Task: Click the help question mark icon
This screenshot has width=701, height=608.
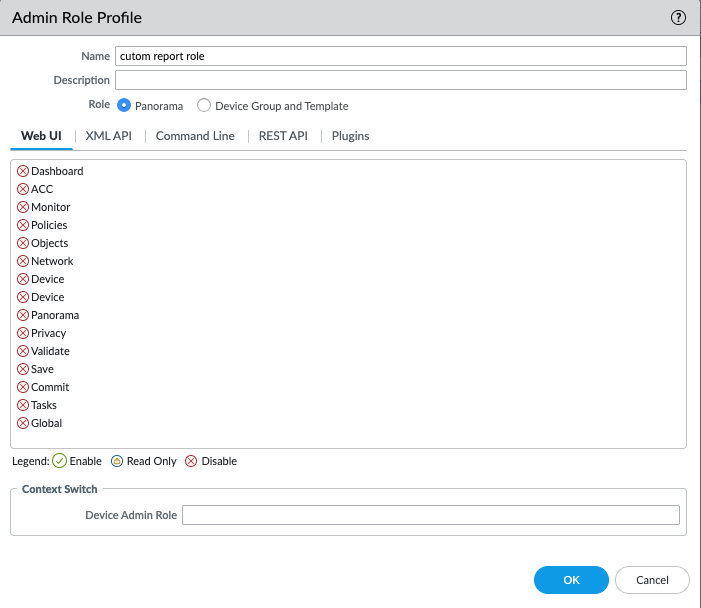Action: [x=678, y=18]
